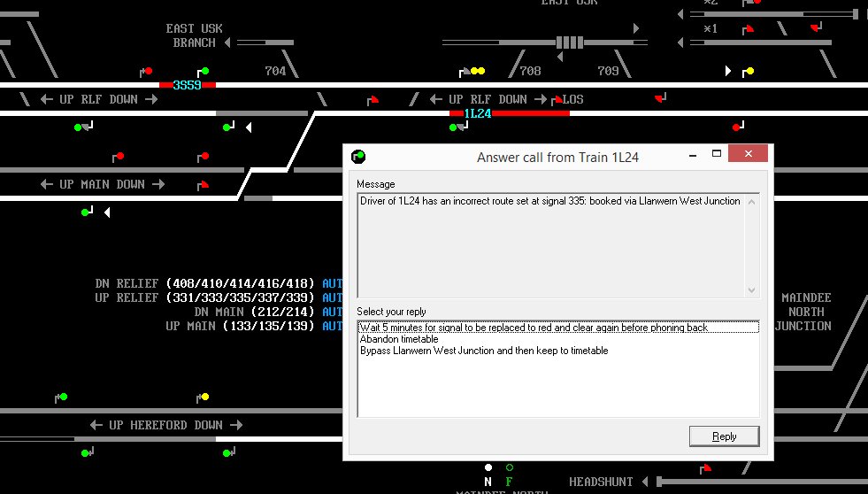Click points 708 label
Viewport: 868px width, 494px height.
(x=530, y=72)
